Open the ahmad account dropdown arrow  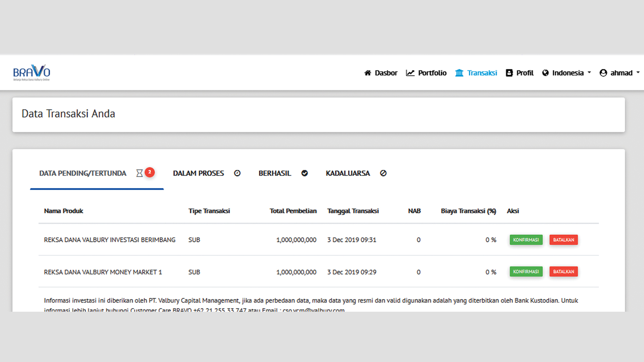pyautogui.click(x=638, y=72)
